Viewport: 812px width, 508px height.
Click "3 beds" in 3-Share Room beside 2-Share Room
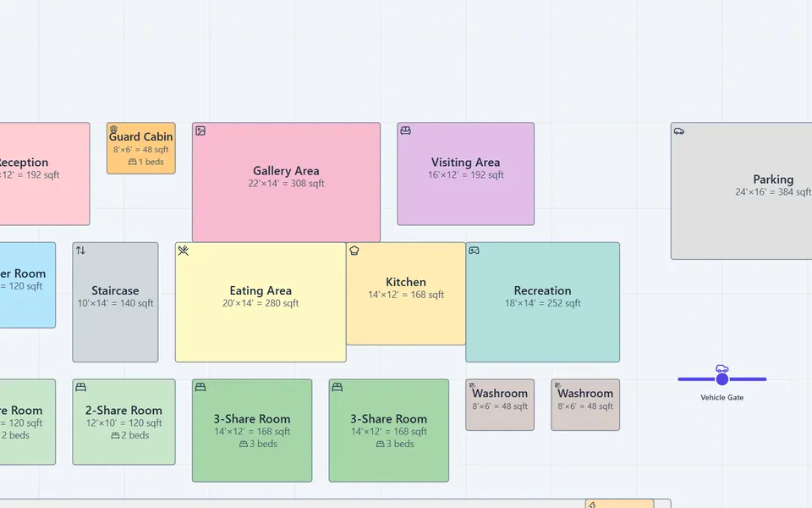coord(263,444)
